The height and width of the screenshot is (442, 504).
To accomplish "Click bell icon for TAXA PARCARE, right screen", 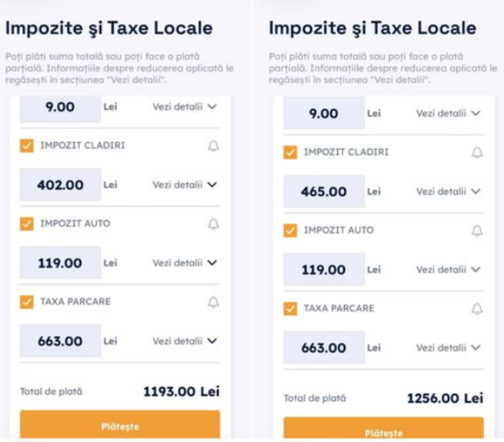I will click(x=477, y=309).
